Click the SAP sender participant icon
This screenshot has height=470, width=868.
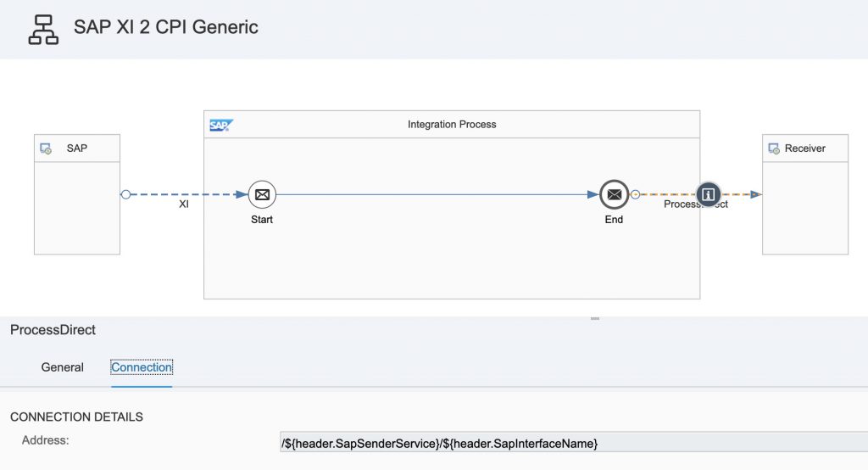(x=47, y=148)
